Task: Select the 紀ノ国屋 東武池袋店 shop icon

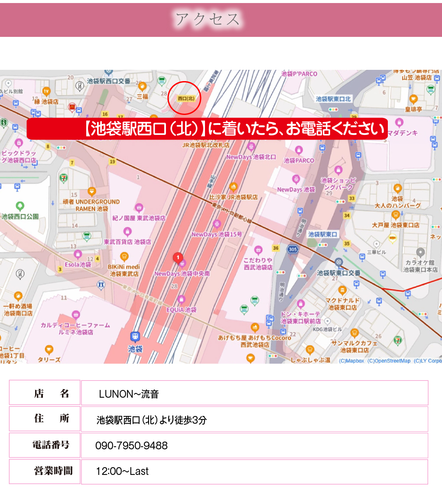Action: (139, 208)
